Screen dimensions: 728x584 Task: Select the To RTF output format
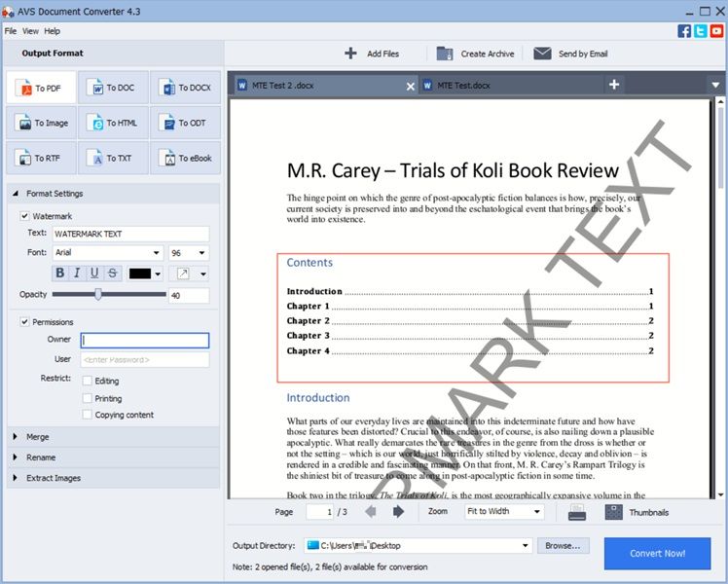pyautogui.click(x=41, y=158)
